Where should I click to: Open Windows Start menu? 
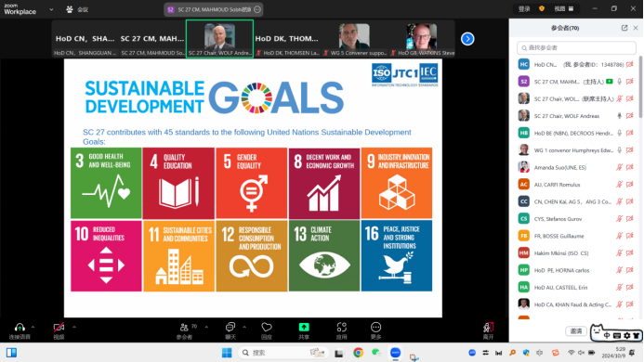[227, 353]
